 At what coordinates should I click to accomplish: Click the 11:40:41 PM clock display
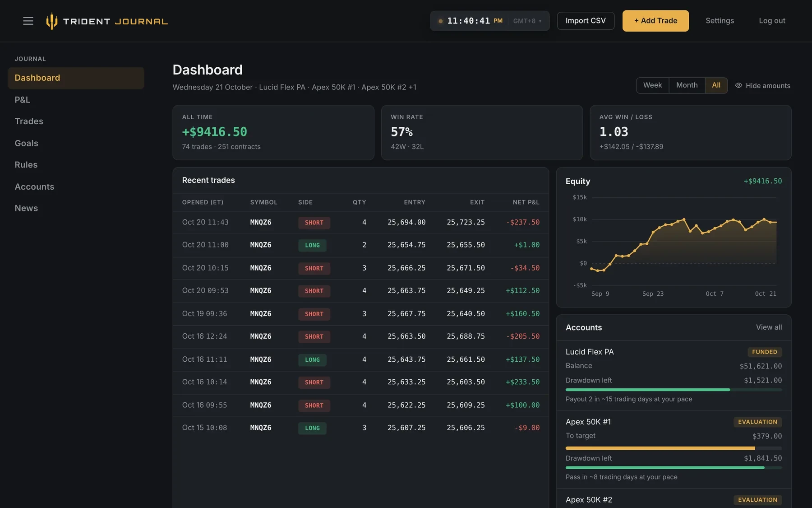tap(475, 21)
